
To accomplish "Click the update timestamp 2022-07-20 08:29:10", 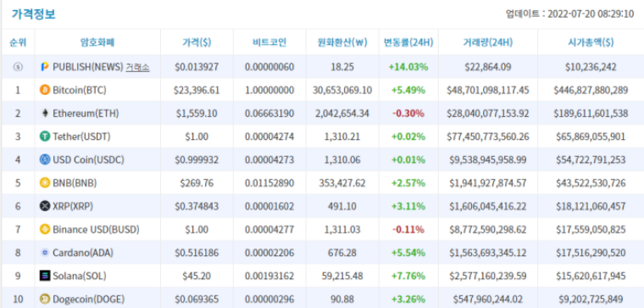I will point(591,14).
